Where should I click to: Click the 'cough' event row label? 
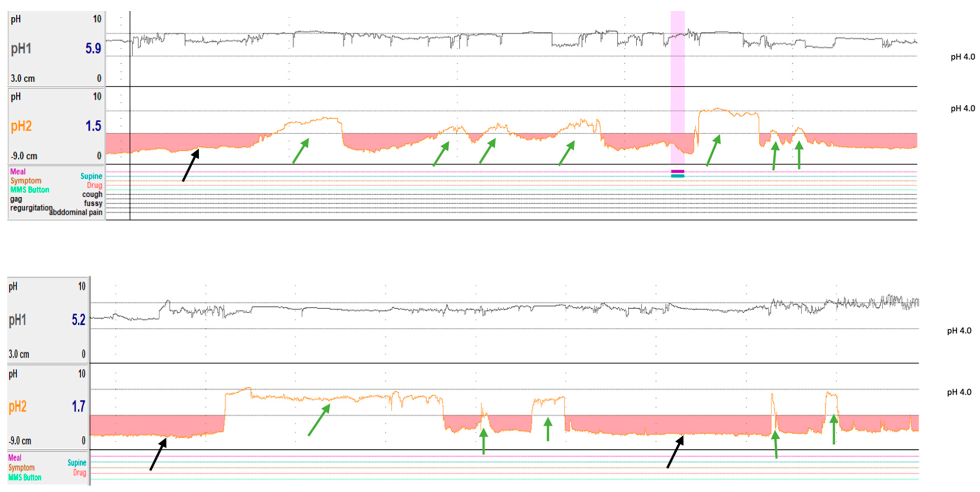point(92,194)
